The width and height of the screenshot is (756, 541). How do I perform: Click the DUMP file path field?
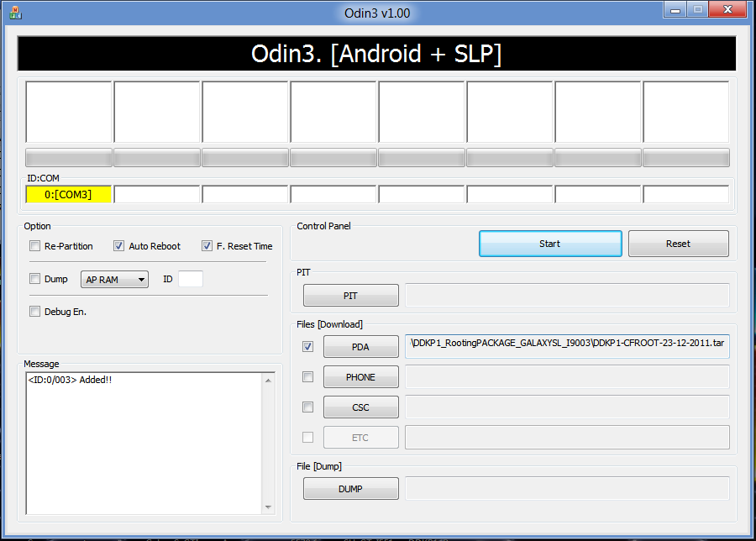point(567,488)
